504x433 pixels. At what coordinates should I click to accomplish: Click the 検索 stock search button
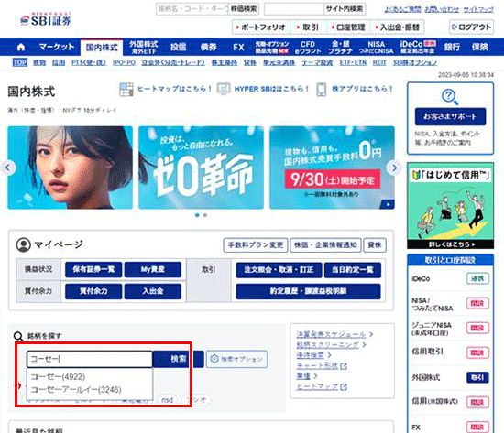point(178,359)
